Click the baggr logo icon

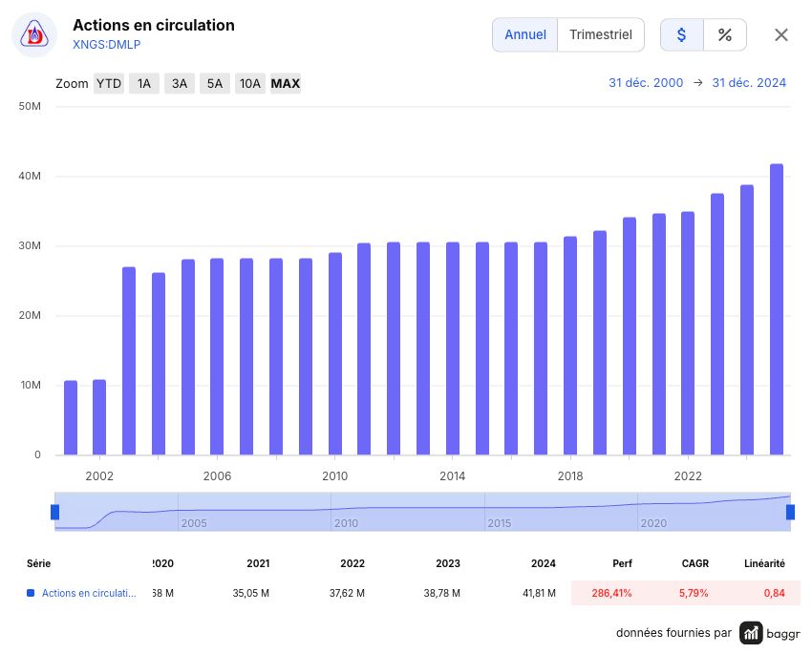pyautogui.click(x=751, y=633)
